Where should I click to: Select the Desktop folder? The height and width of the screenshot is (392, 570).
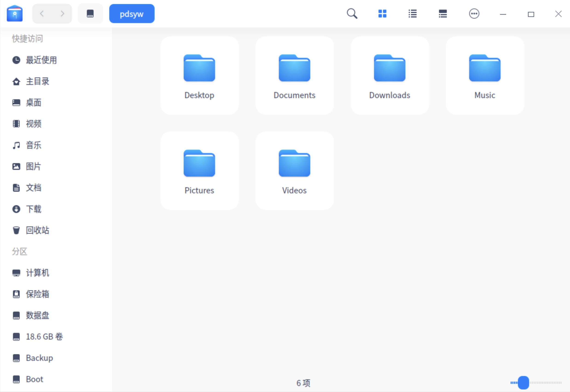(x=199, y=75)
